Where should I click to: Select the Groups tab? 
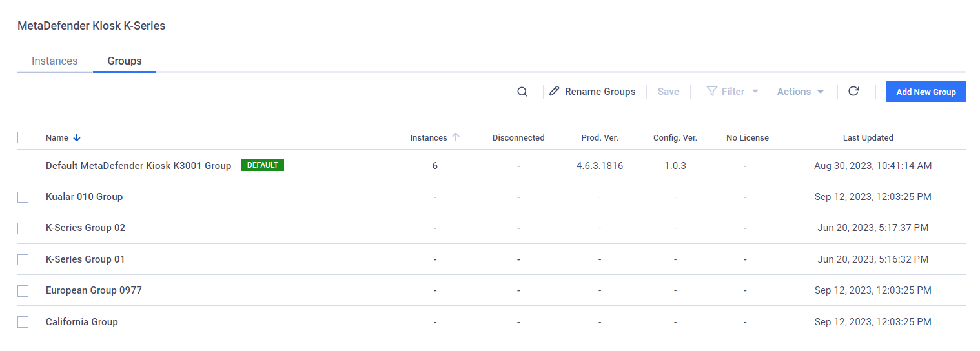pos(125,61)
